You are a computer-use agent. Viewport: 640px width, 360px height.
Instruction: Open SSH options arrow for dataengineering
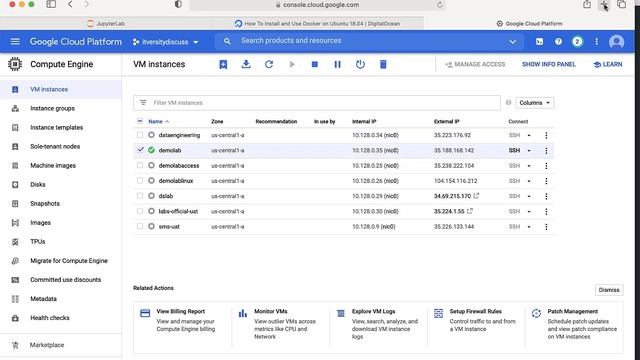coord(529,135)
